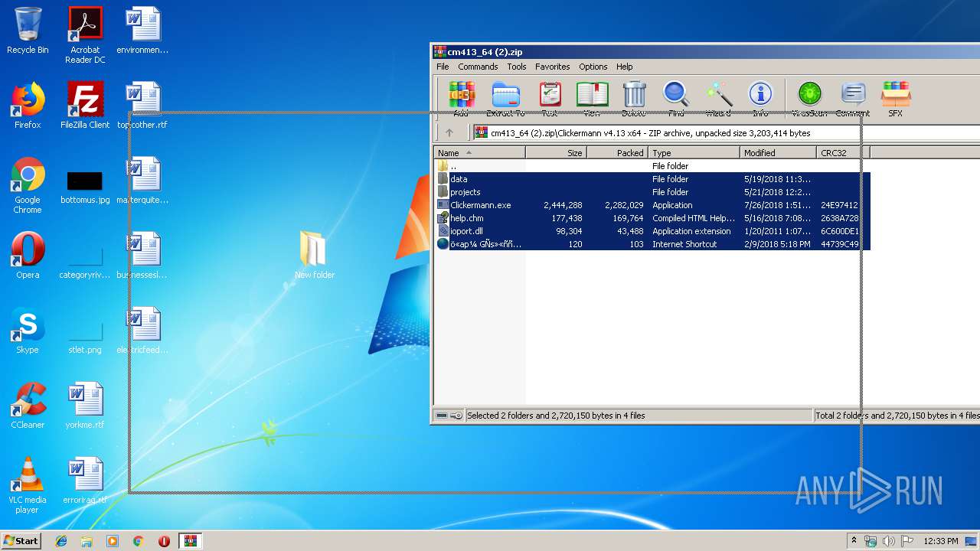Image resolution: width=980 pixels, height=551 pixels.
Task: Show hidden system tray icons
Action: click(x=854, y=540)
